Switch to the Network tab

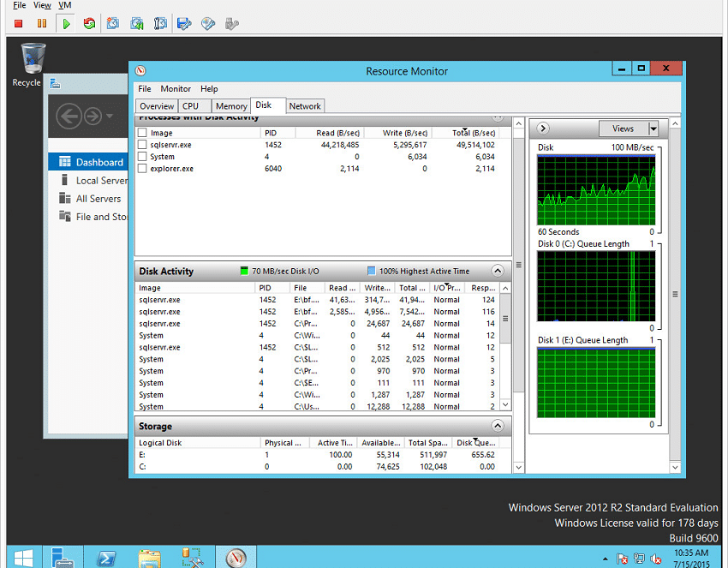(x=305, y=106)
